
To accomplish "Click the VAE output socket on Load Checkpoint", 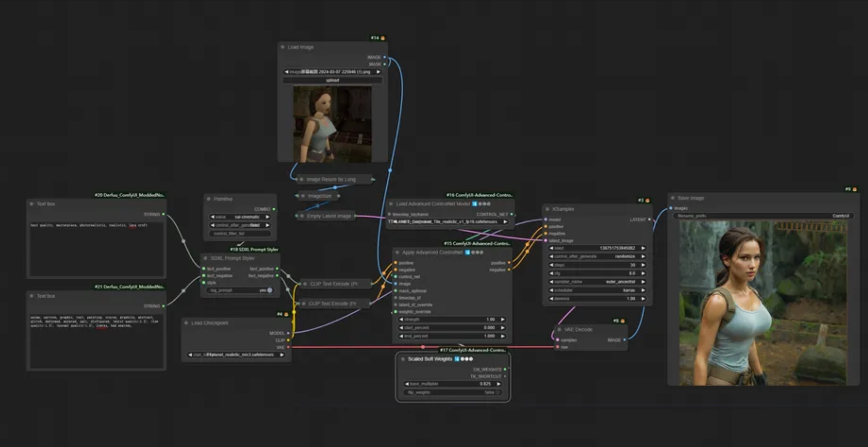I will coord(288,347).
